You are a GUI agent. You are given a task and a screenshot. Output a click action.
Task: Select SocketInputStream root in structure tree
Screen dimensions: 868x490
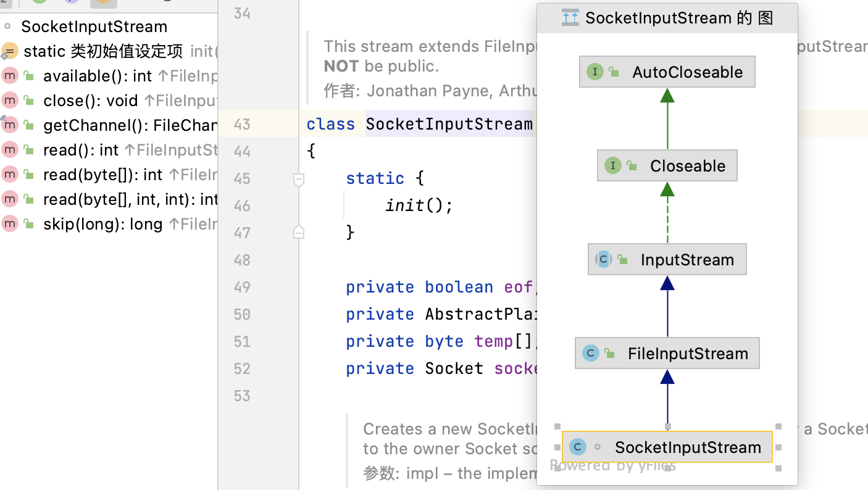[x=94, y=27]
